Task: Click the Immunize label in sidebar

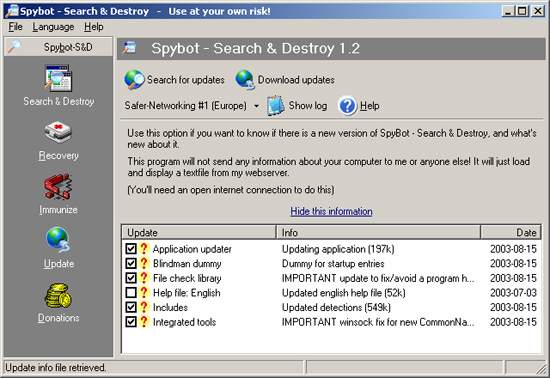Action: tap(58, 210)
